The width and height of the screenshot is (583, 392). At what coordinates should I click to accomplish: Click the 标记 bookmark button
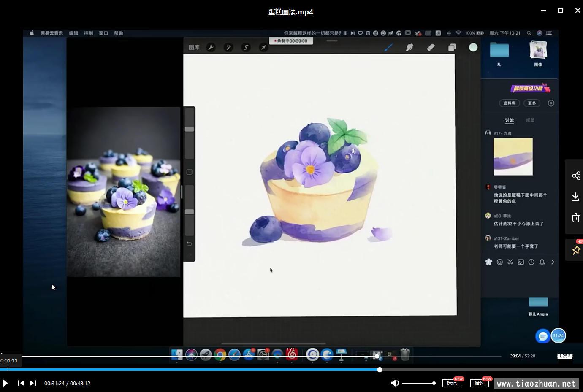[451, 383]
